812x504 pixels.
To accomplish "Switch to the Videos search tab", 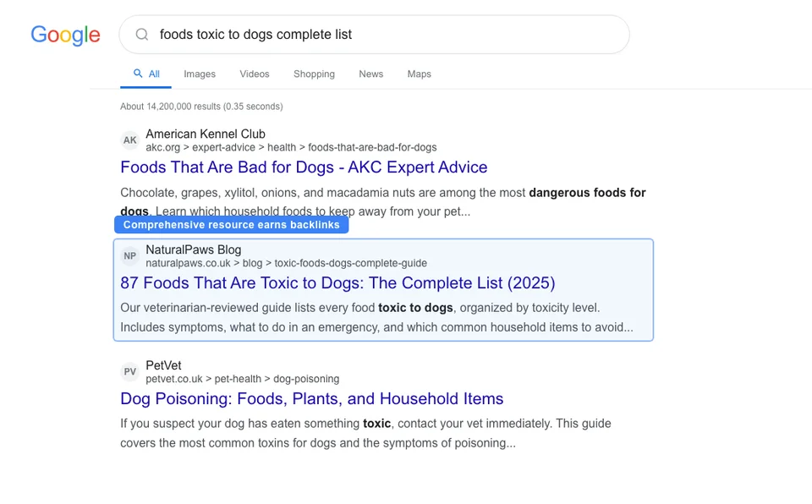I will point(254,74).
